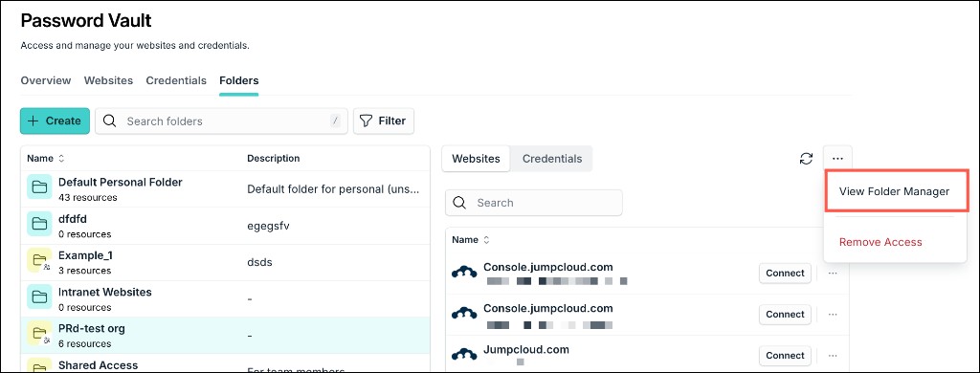Select the PRd-test org folder name
980x373 pixels.
coord(91,328)
